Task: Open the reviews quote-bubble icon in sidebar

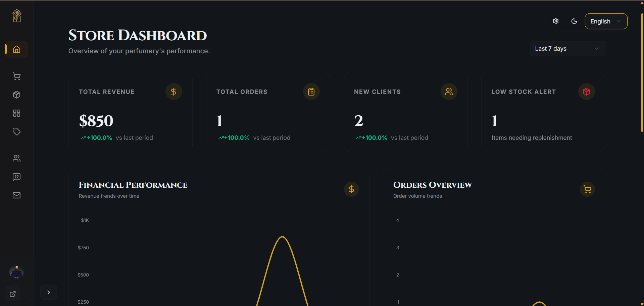Action: tap(16, 177)
